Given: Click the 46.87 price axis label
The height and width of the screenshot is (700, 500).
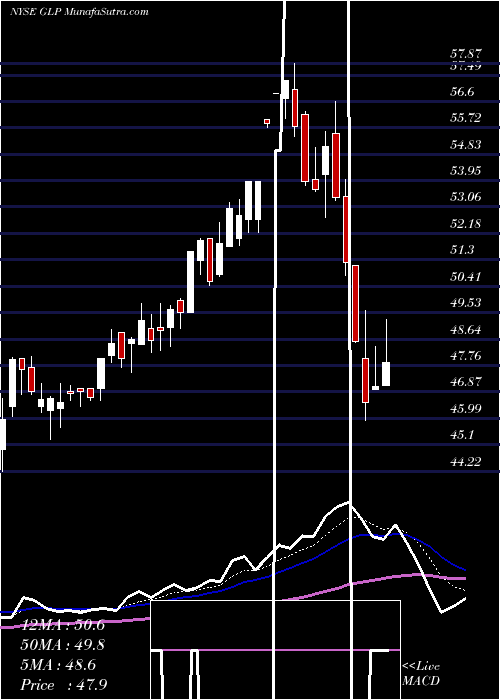Looking at the screenshot, I should pos(466,382).
